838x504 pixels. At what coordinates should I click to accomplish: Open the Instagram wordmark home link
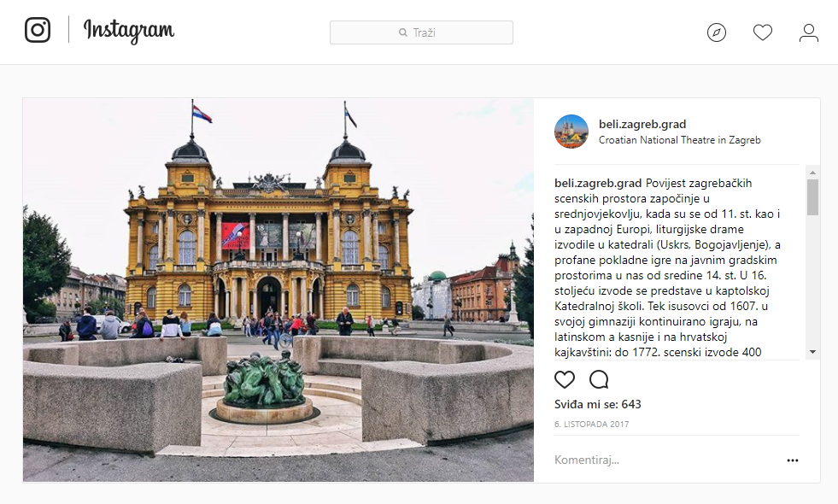click(129, 31)
